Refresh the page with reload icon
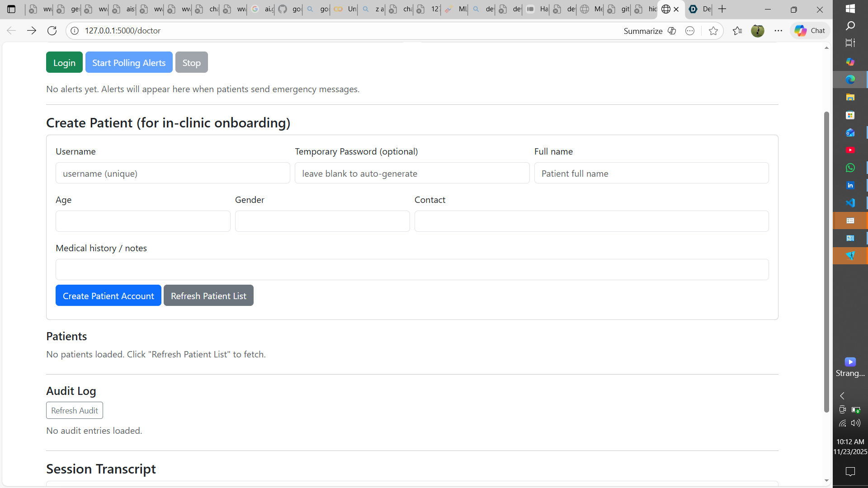 point(52,31)
